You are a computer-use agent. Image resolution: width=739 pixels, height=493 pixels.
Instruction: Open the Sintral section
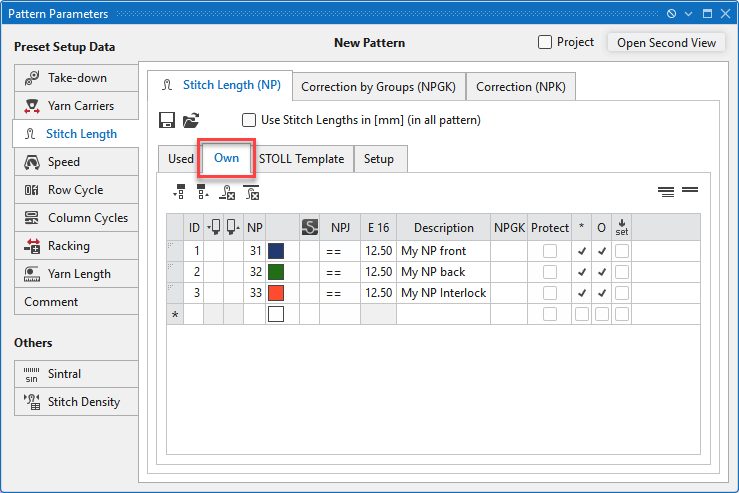pos(76,374)
